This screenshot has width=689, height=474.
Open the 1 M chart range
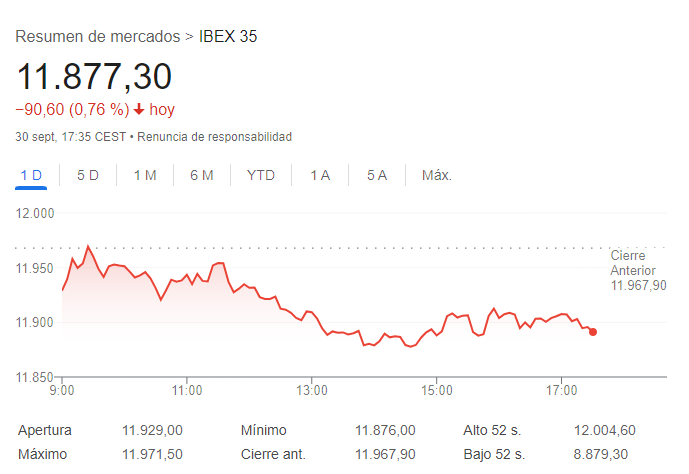145,176
